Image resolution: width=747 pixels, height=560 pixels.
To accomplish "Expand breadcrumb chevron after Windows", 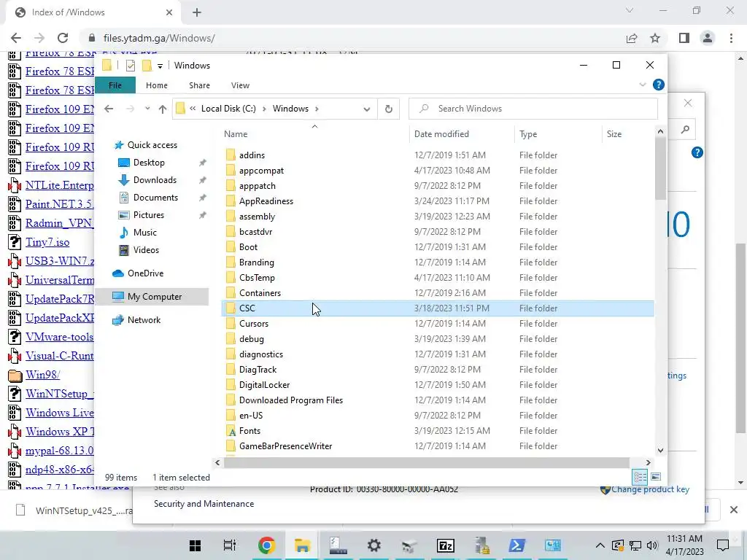I will [317, 109].
